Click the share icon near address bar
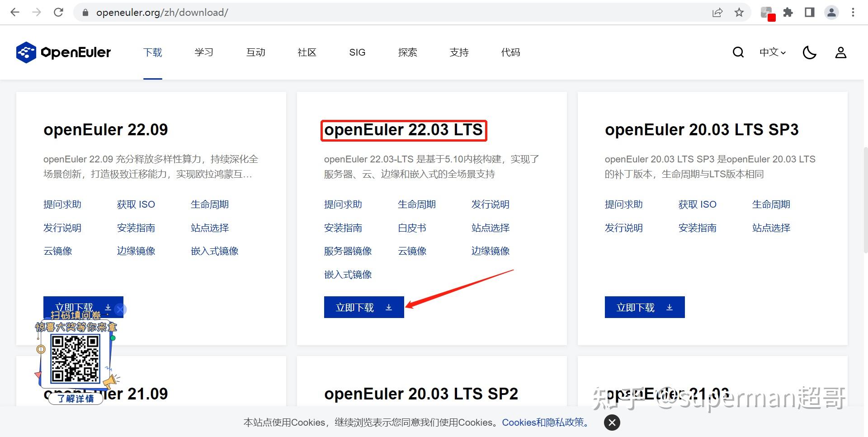Image resolution: width=868 pixels, height=437 pixels. click(717, 12)
